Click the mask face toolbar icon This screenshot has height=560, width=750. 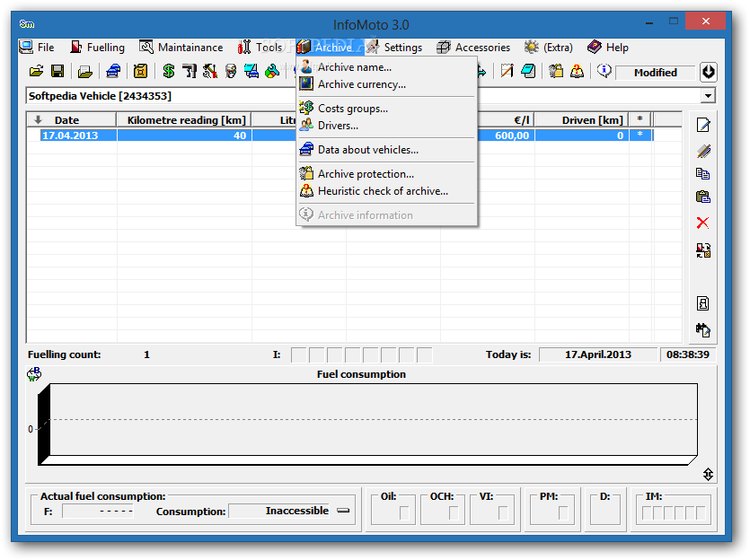(231, 72)
